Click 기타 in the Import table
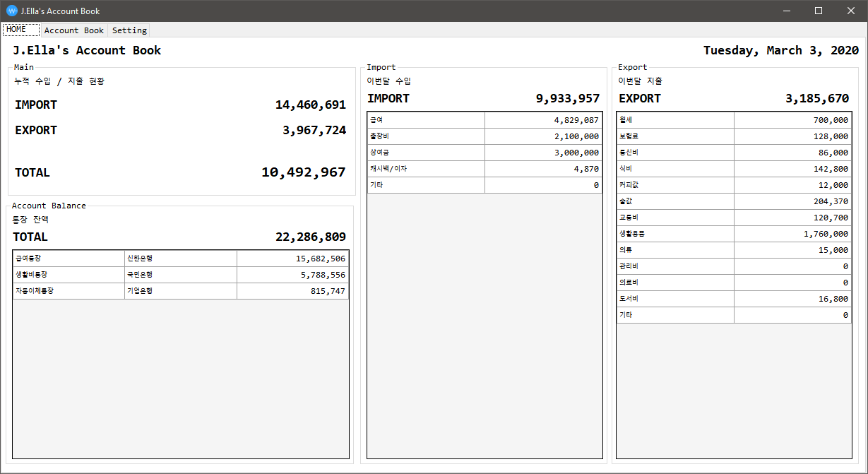868x474 pixels. (x=426, y=185)
